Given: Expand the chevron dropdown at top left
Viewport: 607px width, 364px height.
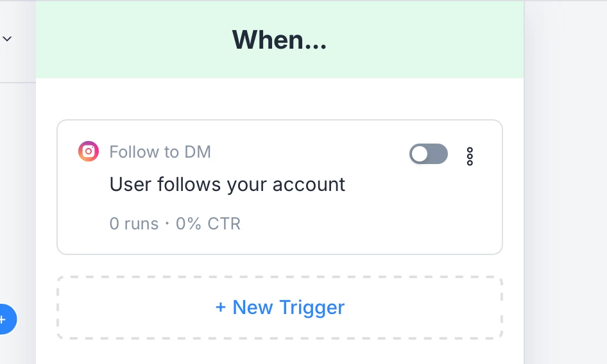Looking at the screenshot, I should 7,39.
